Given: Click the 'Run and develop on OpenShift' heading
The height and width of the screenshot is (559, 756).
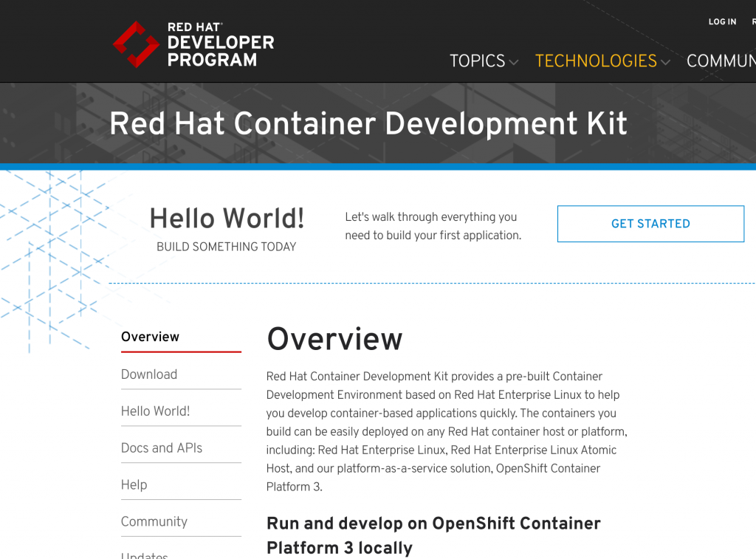Looking at the screenshot, I should (x=433, y=535).
